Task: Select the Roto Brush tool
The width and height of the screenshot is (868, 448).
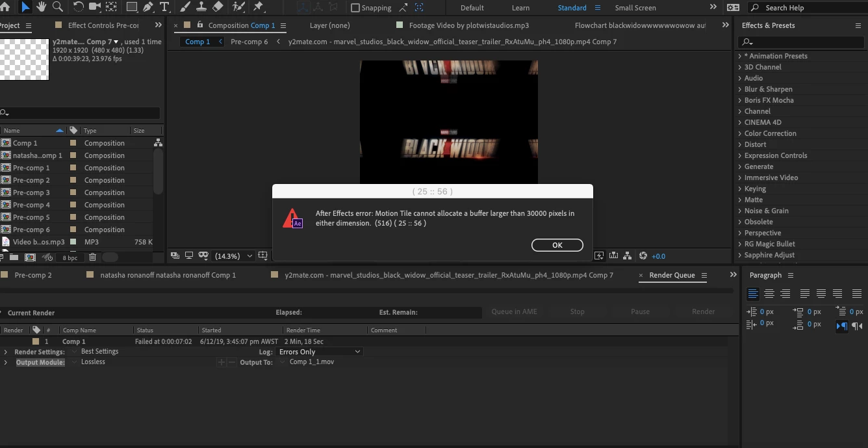Action: tap(238, 7)
